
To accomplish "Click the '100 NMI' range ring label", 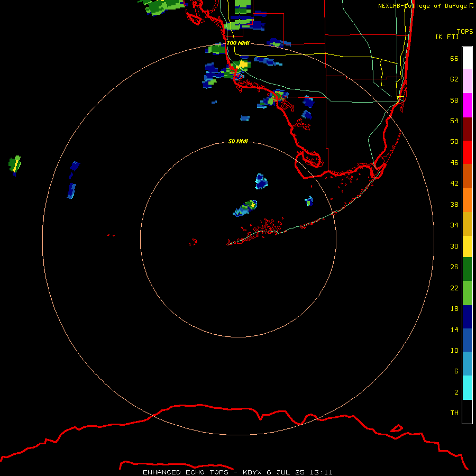I will [x=237, y=43].
